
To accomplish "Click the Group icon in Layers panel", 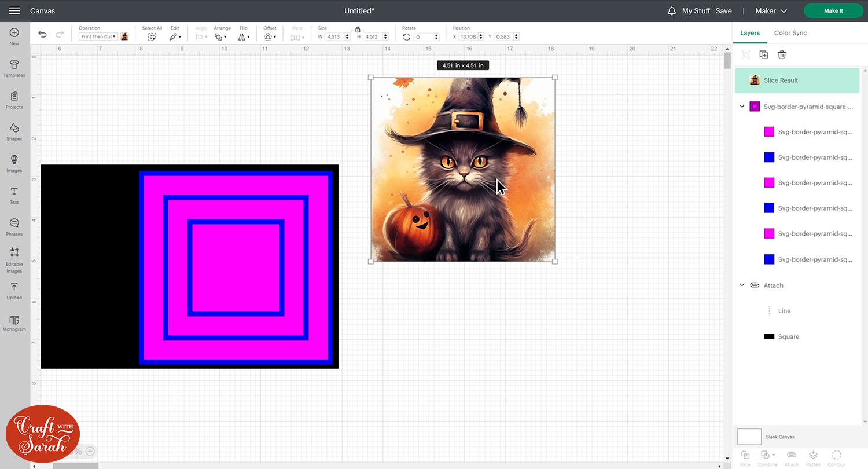I will 745,54.
